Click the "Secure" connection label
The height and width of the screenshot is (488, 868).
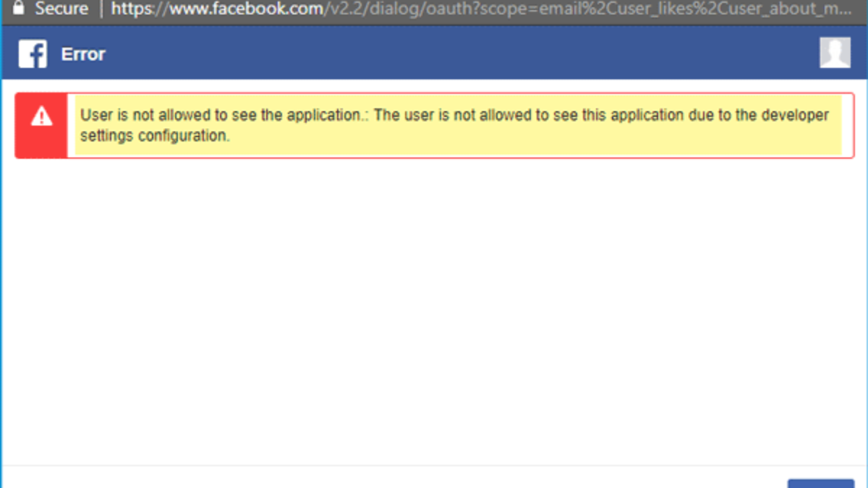61,10
